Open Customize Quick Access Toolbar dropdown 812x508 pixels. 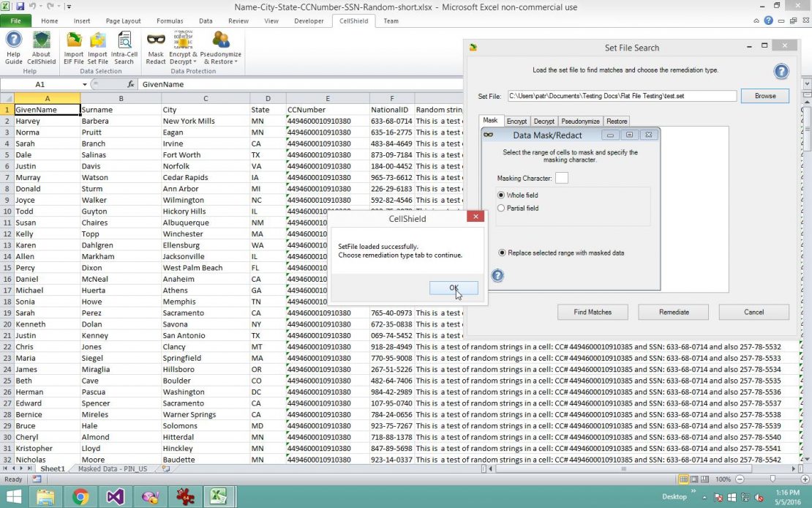[69, 7]
